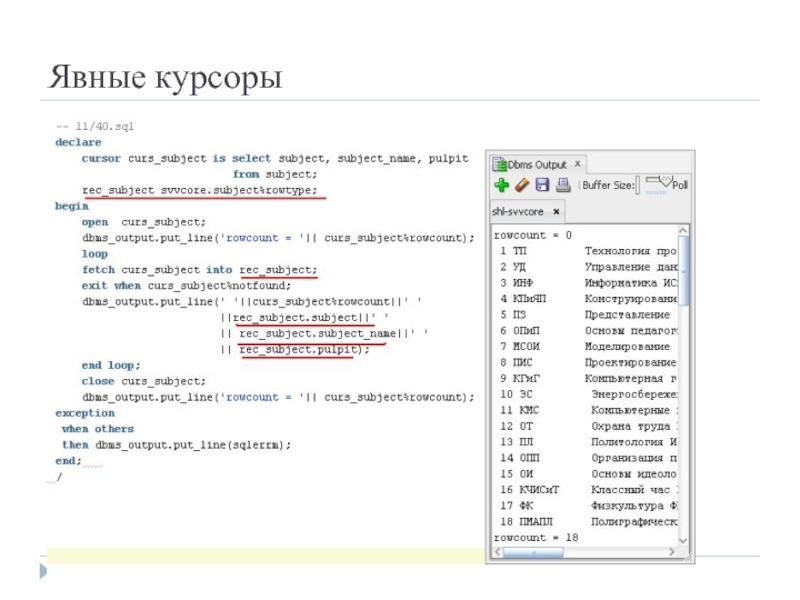The width and height of the screenshot is (800, 600).
Task: Click the green plus enable output icon
Action: 501,185
